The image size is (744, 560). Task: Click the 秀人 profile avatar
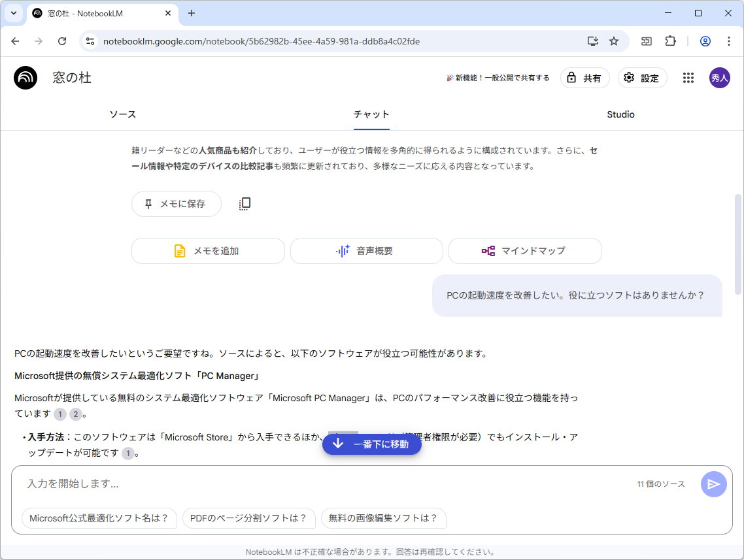(719, 78)
